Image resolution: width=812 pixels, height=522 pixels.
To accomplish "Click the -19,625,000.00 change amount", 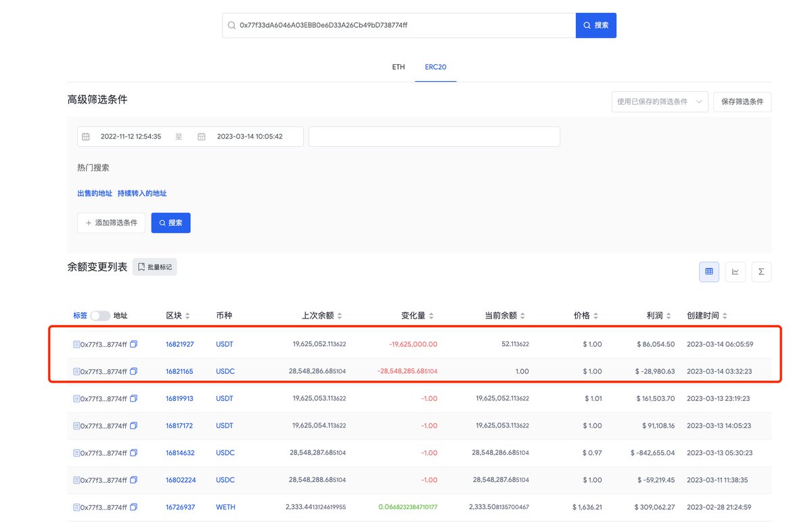I will tap(413, 344).
